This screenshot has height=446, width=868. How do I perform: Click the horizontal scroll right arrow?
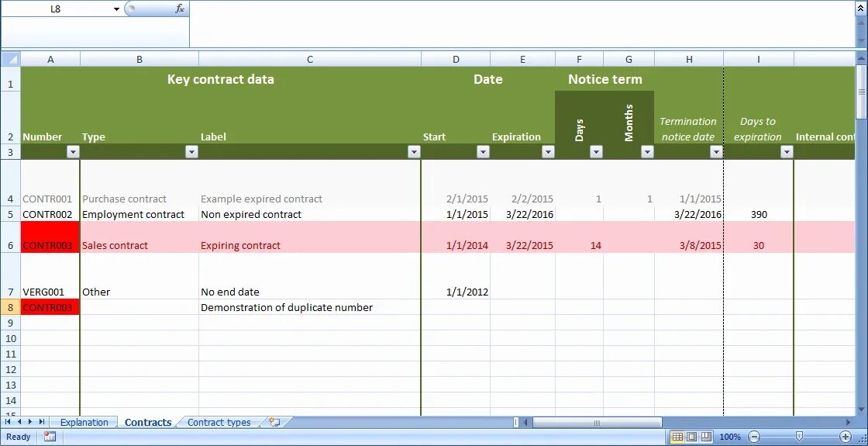coord(848,423)
